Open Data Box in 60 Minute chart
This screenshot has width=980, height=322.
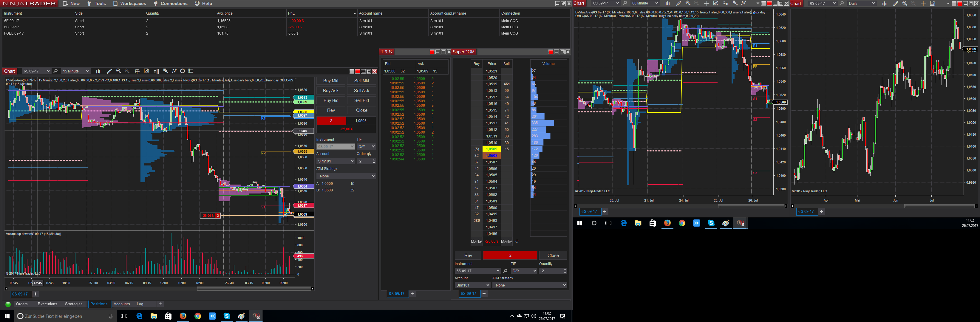(715, 3)
